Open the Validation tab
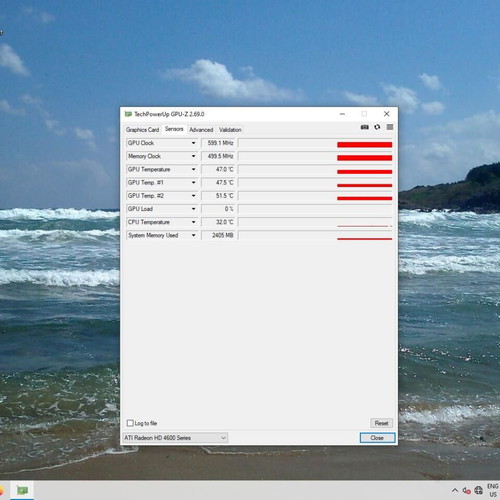Image resolution: width=500 pixels, height=500 pixels. [x=230, y=130]
